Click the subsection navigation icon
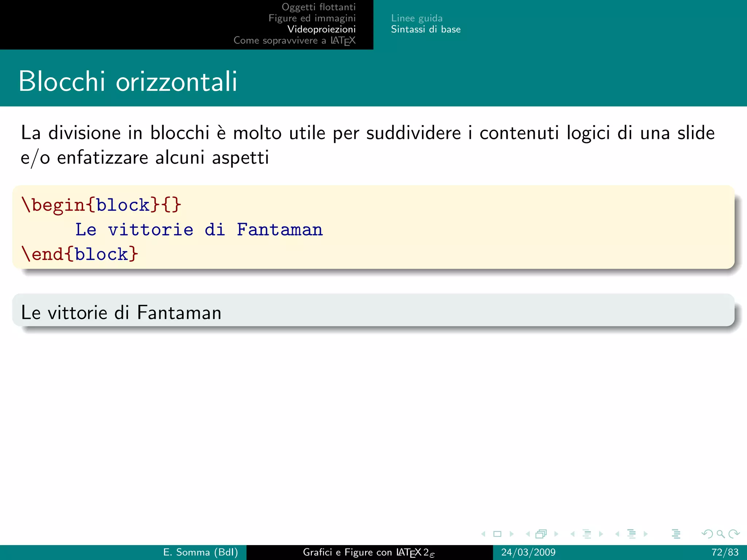 pos(587,534)
